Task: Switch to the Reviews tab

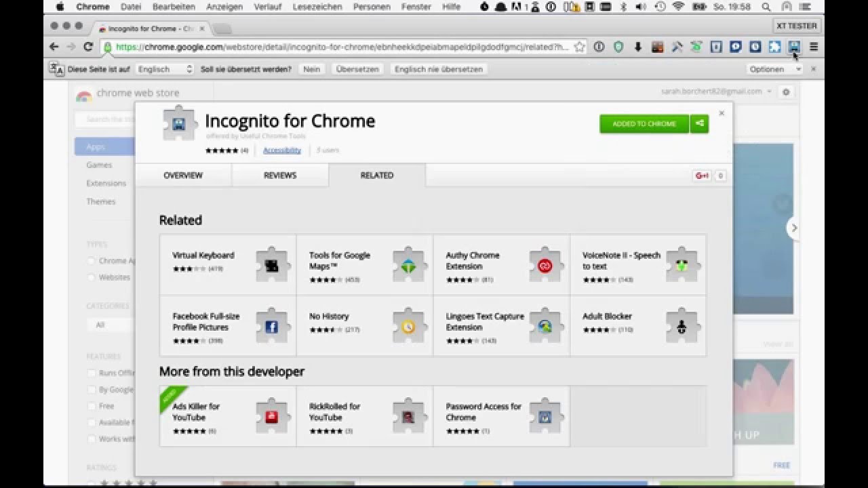Action: coord(280,175)
